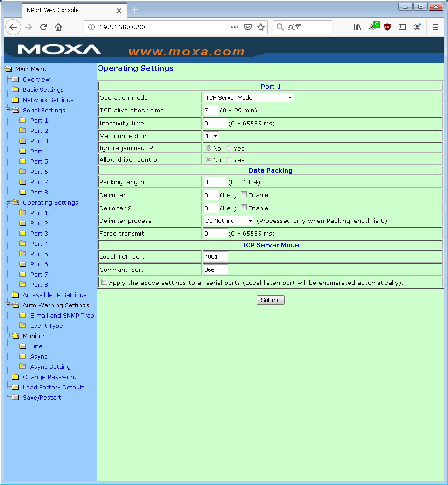The height and width of the screenshot is (485, 448).
Task: Open Operating Settings Port 5
Action: [39, 254]
